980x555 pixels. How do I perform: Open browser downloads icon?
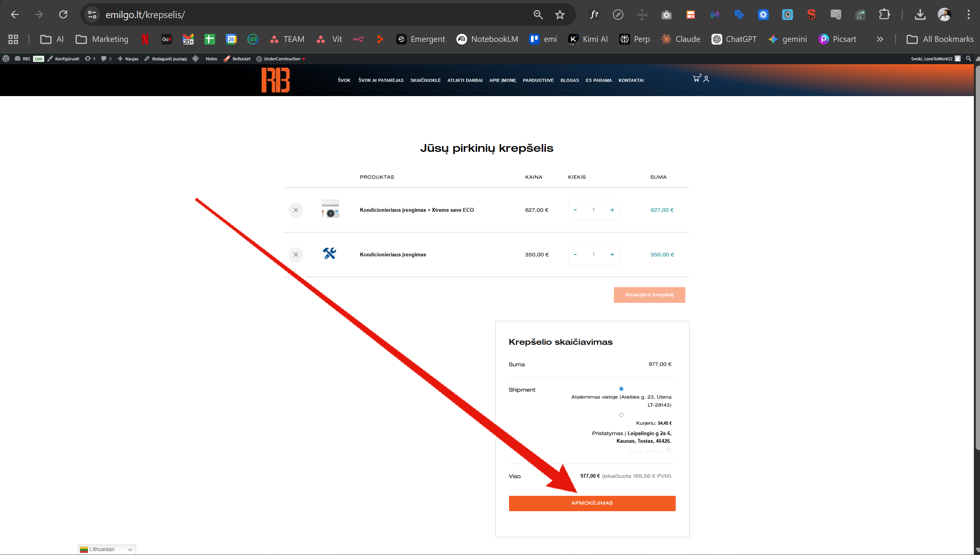pos(920,15)
